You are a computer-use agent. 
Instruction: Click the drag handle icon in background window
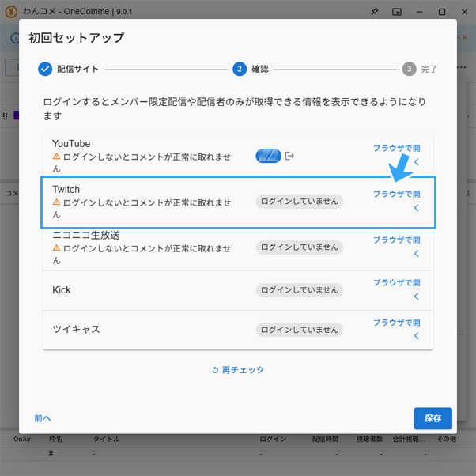tap(5, 116)
